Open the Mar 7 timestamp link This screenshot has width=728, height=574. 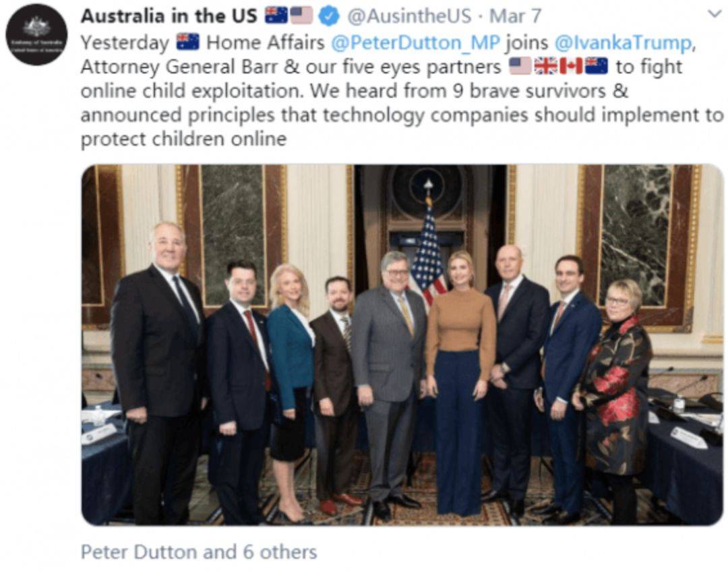tap(516, 16)
